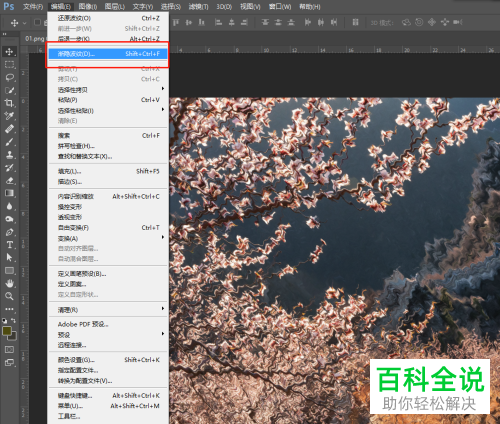Open 图层(L) menu
This screenshot has height=424, width=500.
(114, 7)
